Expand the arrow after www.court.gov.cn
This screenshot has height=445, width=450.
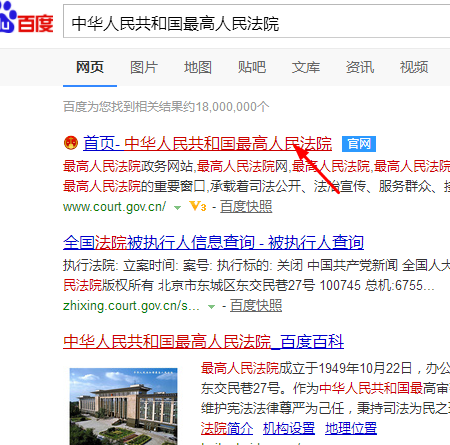point(178,208)
